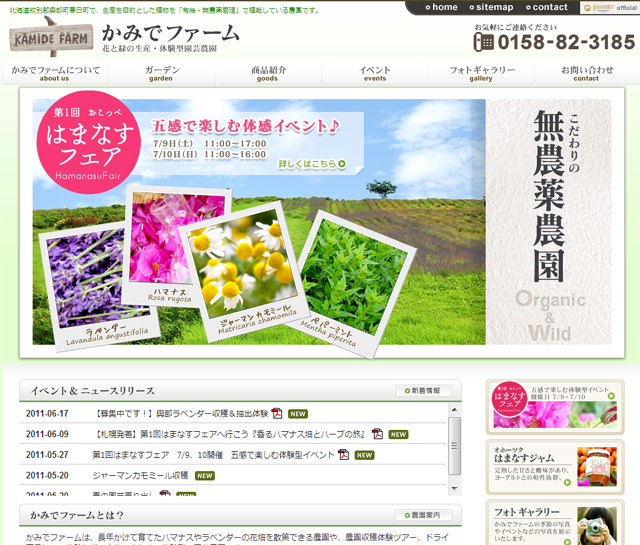Open the 商品紹介 goods menu
This screenshot has width=640, height=545.
tap(268, 73)
